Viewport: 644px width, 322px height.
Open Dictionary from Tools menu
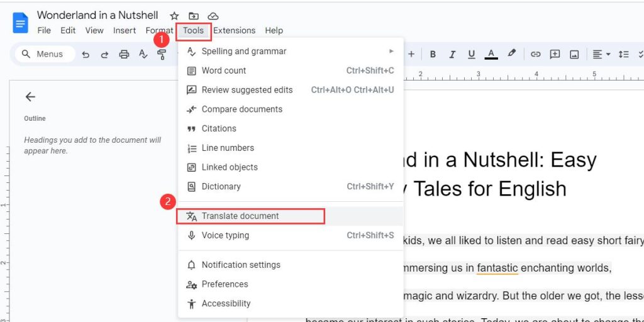click(x=291, y=186)
